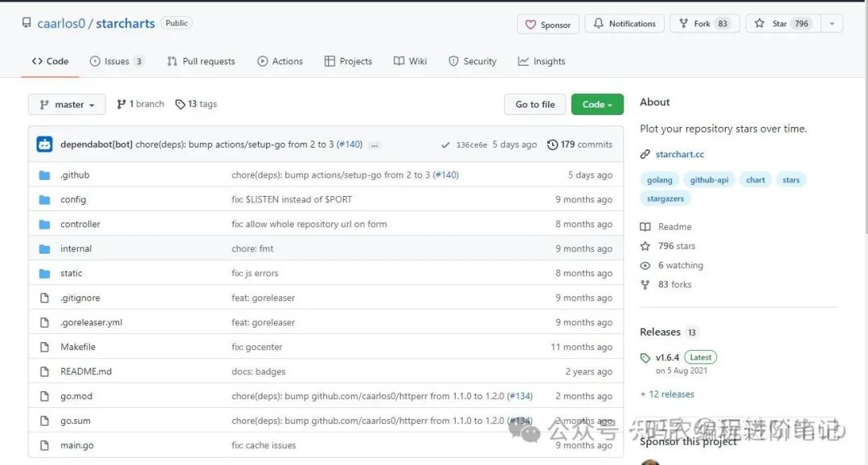Click the golang topic tag
The height and width of the screenshot is (465, 868).
point(659,180)
